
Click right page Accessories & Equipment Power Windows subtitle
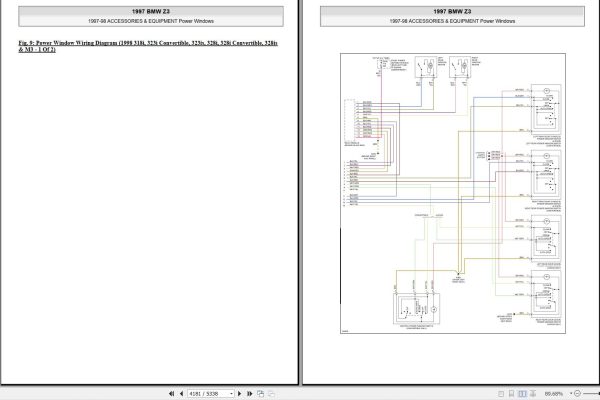[x=452, y=21]
